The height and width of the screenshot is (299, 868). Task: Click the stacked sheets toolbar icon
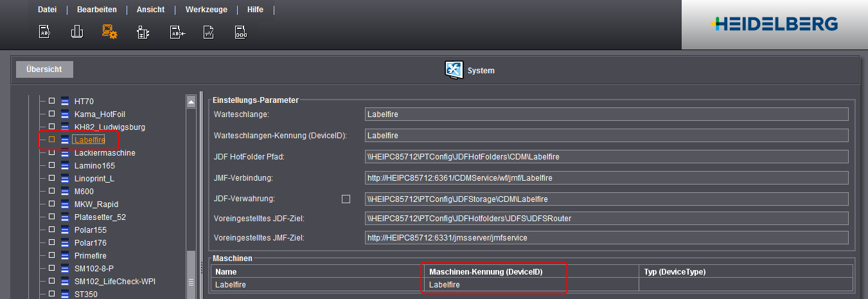pos(77,32)
